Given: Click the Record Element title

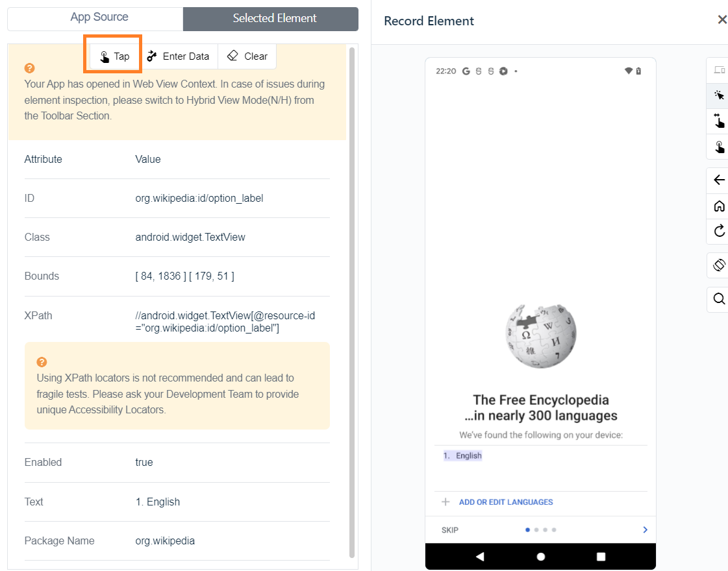Looking at the screenshot, I should 429,21.
